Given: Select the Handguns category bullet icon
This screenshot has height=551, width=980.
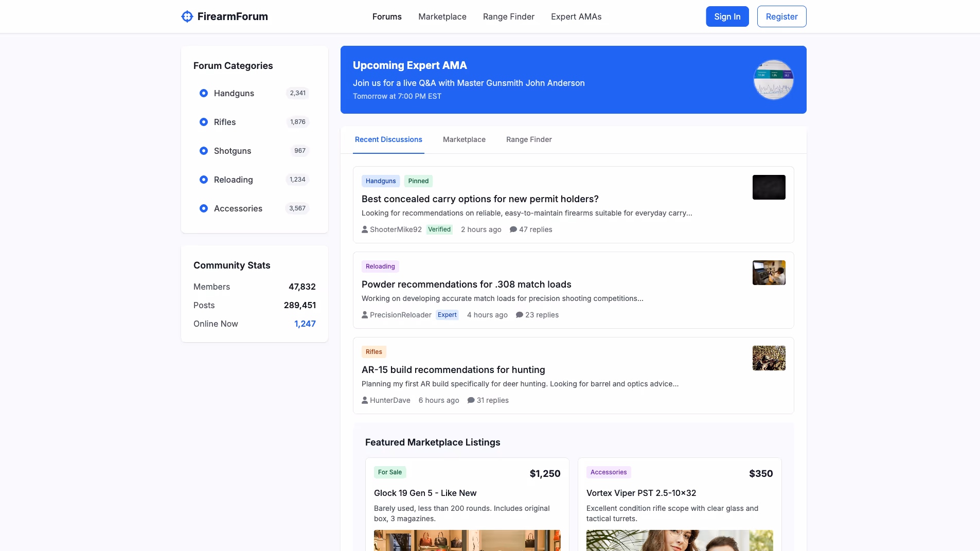Looking at the screenshot, I should 204,93.
